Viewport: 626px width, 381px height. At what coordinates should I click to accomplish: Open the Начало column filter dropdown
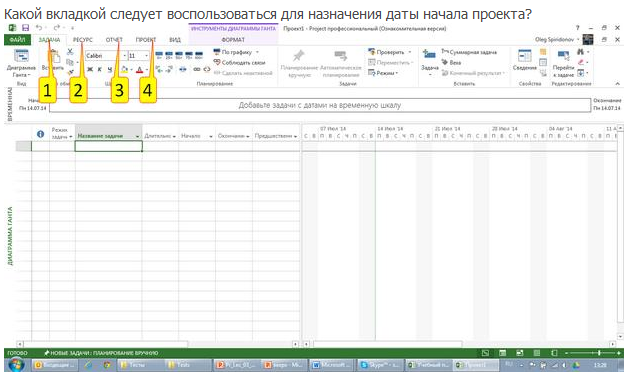click(211, 136)
